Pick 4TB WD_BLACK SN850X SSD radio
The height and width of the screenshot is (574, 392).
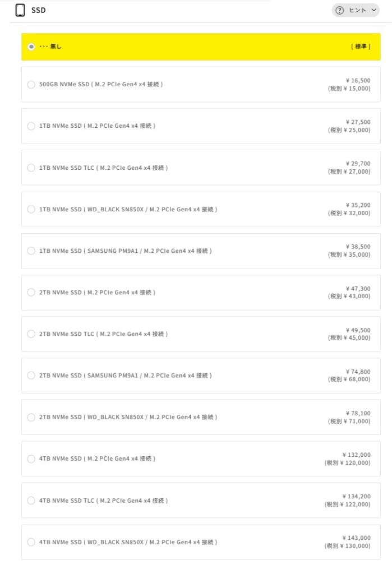[x=31, y=542]
